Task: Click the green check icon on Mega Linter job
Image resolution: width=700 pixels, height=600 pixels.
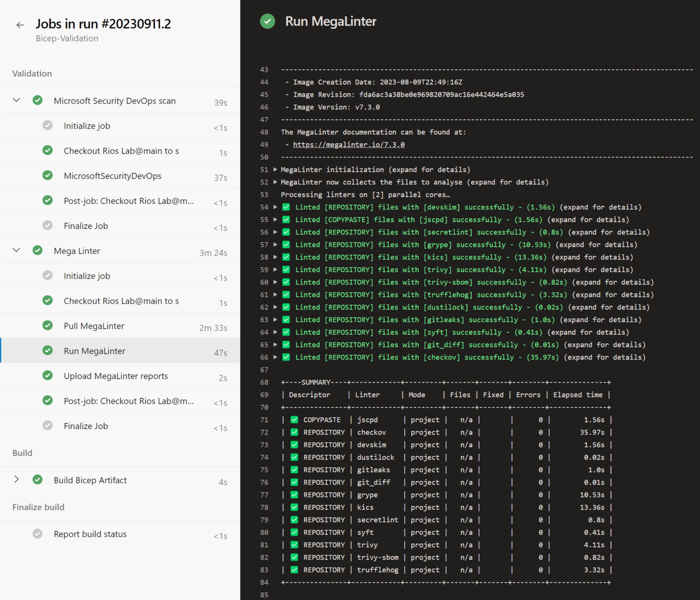Action: point(37,250)
